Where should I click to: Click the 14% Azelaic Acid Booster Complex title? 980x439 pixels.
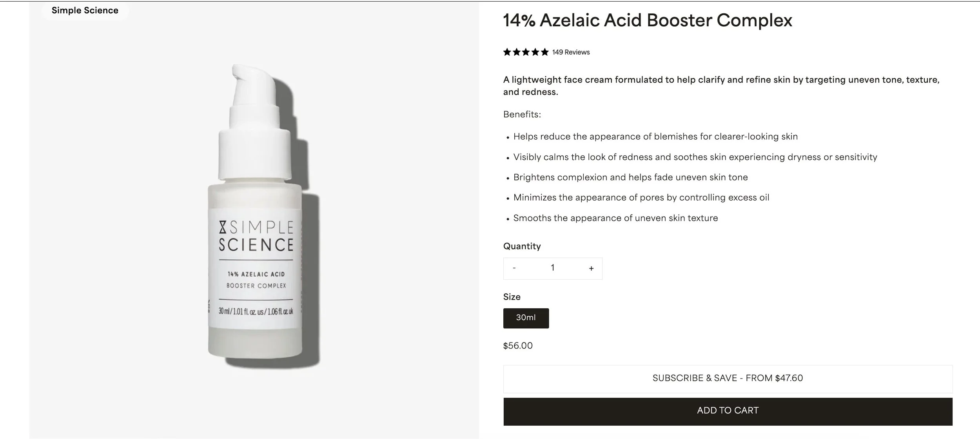pos(648,20)
